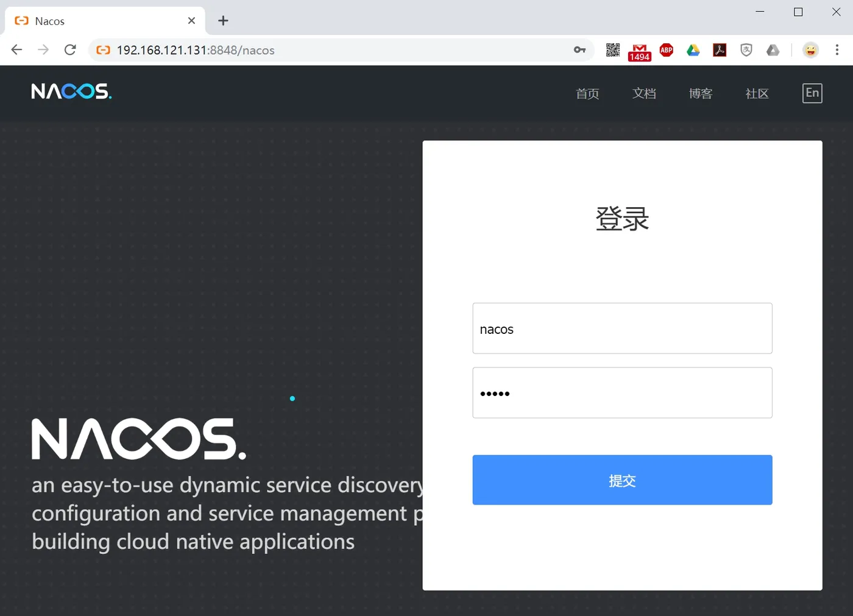Open 博客 in the navigation

pyautogui.click(x=701, y=93)
